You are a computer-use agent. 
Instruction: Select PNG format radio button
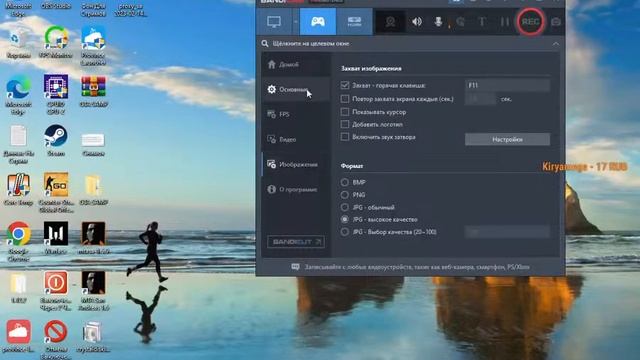point(345,195)
